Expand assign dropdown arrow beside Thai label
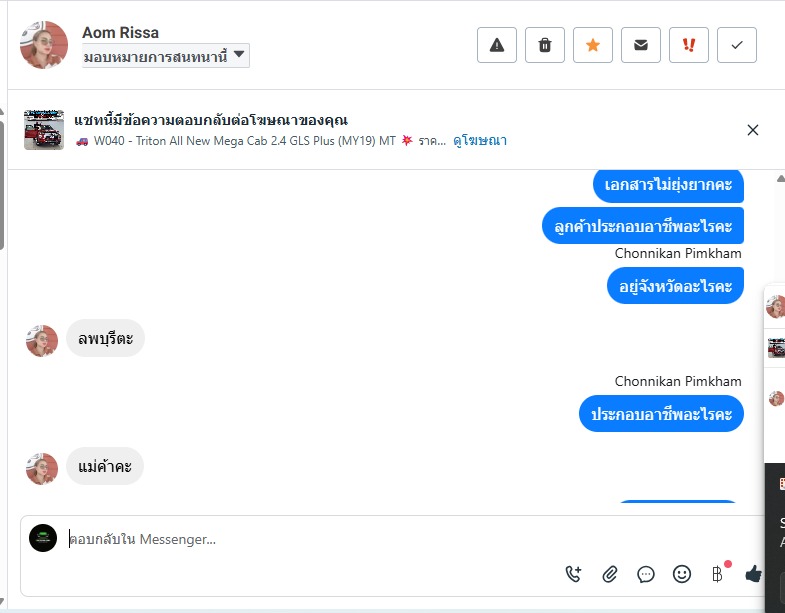Image resolution: width=785 pixels, height=613 pixels. (x=239, y=54)
